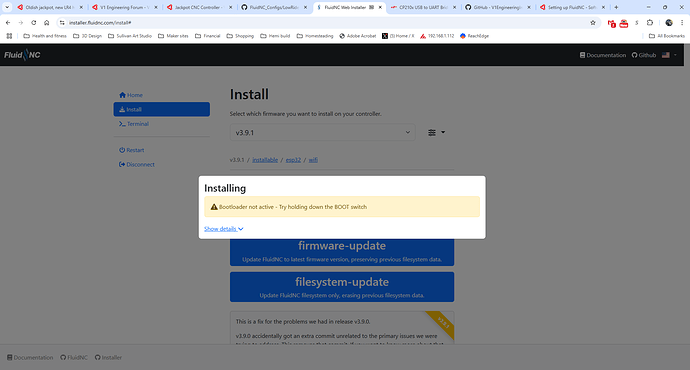
Task: Open the apps grid icon in the bookmarks bar
Action: [x=9, y=36]
